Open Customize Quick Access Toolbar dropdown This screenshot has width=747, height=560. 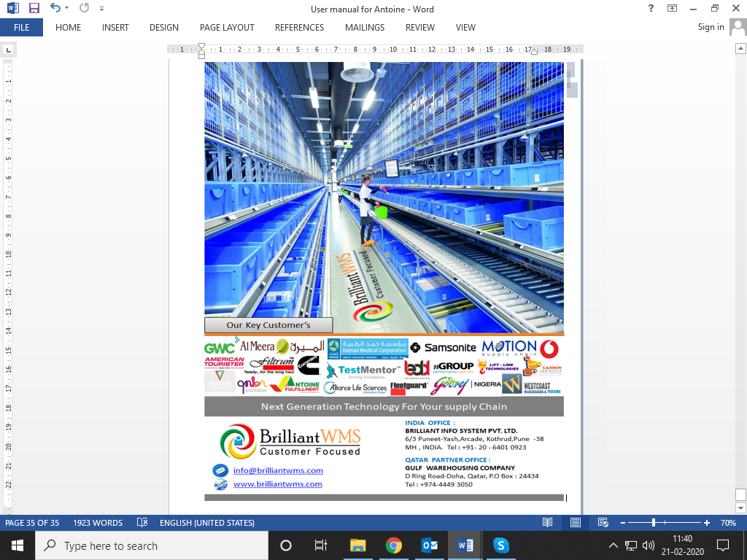[101, 9]
